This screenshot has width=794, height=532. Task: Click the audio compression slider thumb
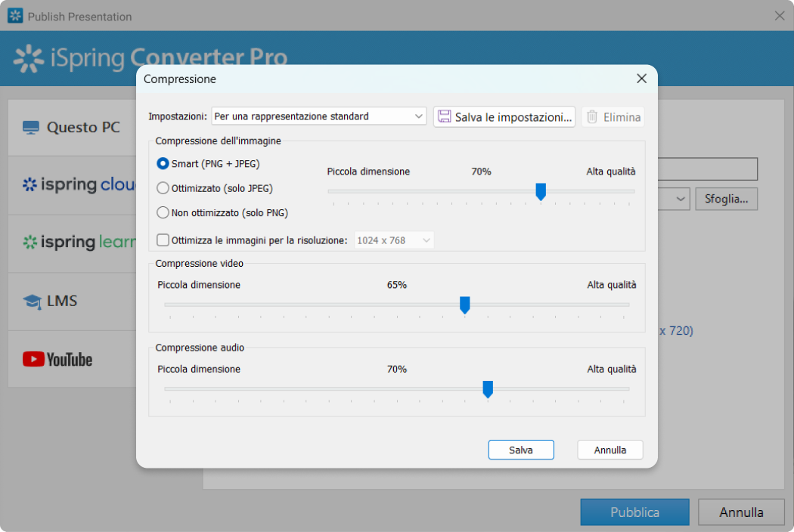pos(488,389)
